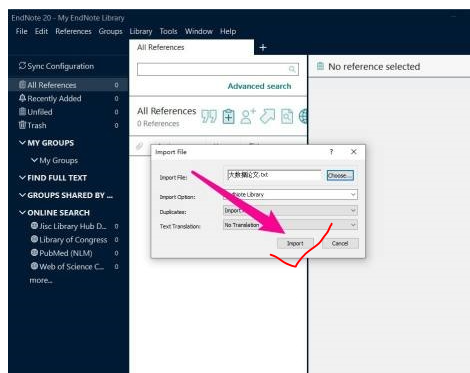Click the globe icon beside Library of Congress
Image resolution: width=470 pixels, height=373 pixels.
34,239
